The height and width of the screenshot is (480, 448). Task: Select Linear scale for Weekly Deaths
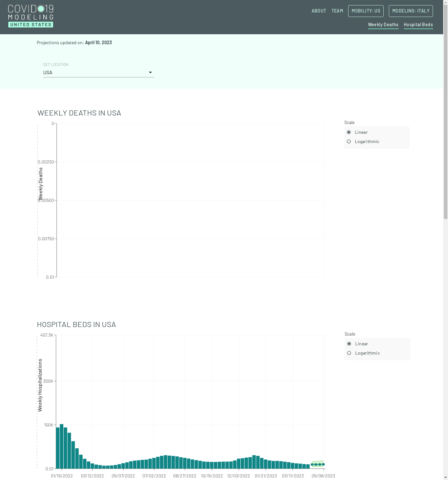point(349,132)
